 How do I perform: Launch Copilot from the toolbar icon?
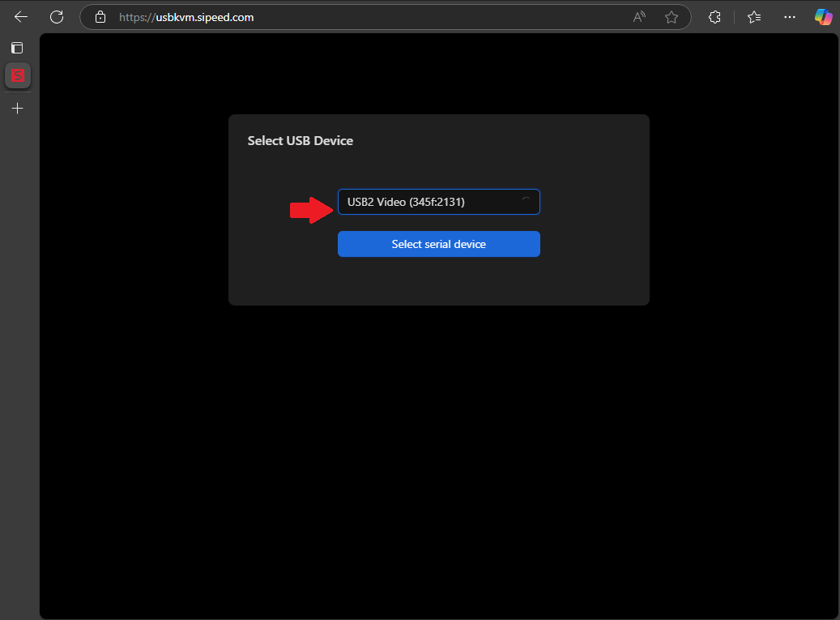(823, 17)
